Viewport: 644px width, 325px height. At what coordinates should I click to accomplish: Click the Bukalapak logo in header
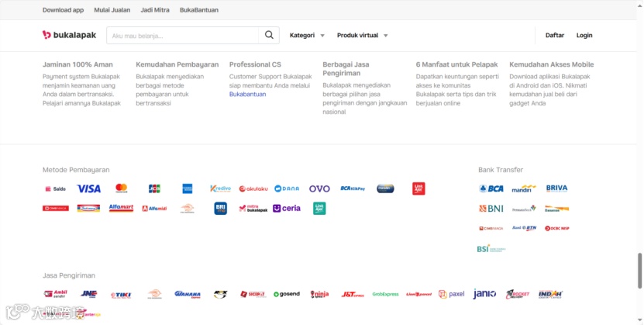click(x=68, y=35)
